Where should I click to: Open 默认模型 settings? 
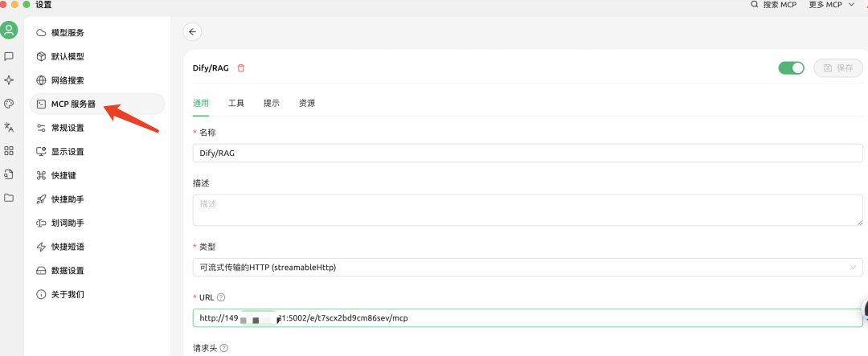click(97, 56)
